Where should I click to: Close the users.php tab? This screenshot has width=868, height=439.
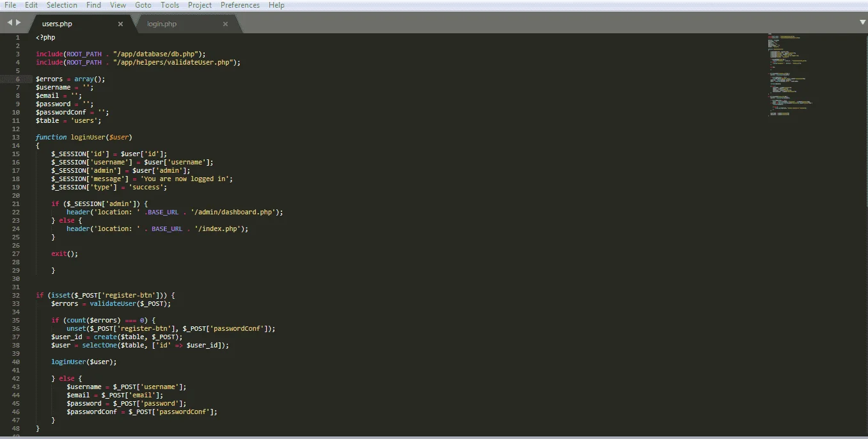pos(120,24)
